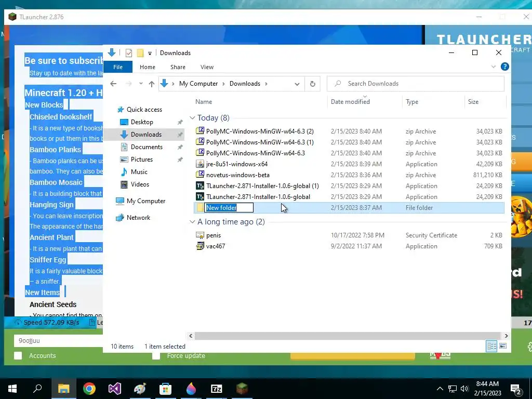Screen dimensions: 532x399
Task: Expand the chevron after the Downloads breadcrumb
Action: tap(266, 84)
